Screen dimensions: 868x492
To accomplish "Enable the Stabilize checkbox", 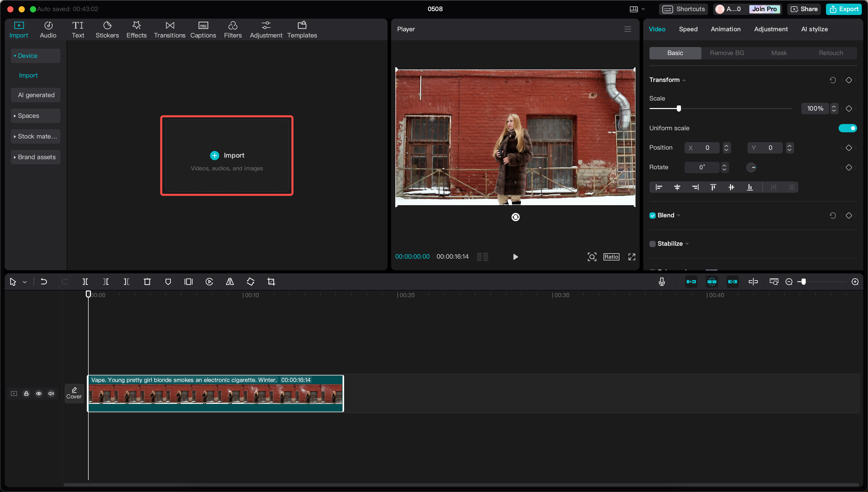I will click(653, 244).
